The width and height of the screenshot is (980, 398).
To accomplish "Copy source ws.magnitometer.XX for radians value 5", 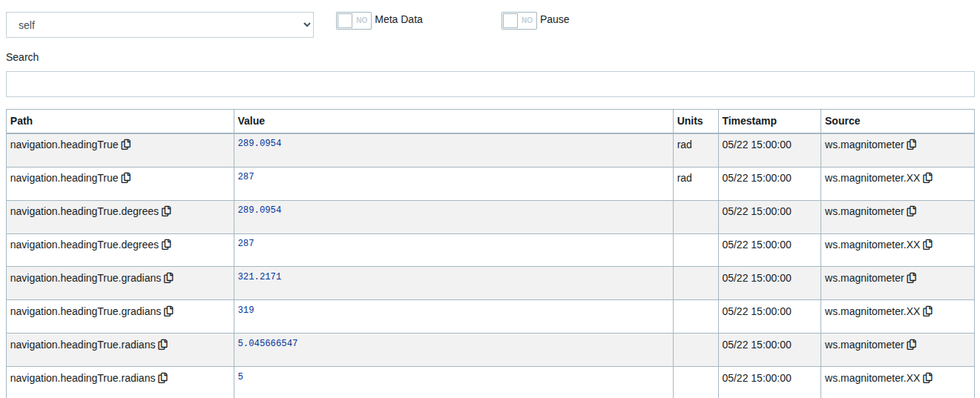I will coord(927,378).
